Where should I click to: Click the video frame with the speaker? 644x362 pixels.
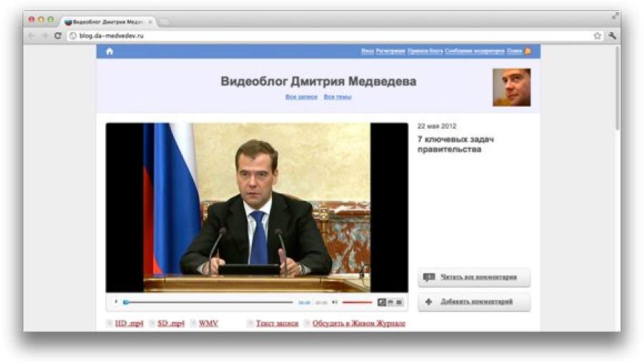(257, 207)
